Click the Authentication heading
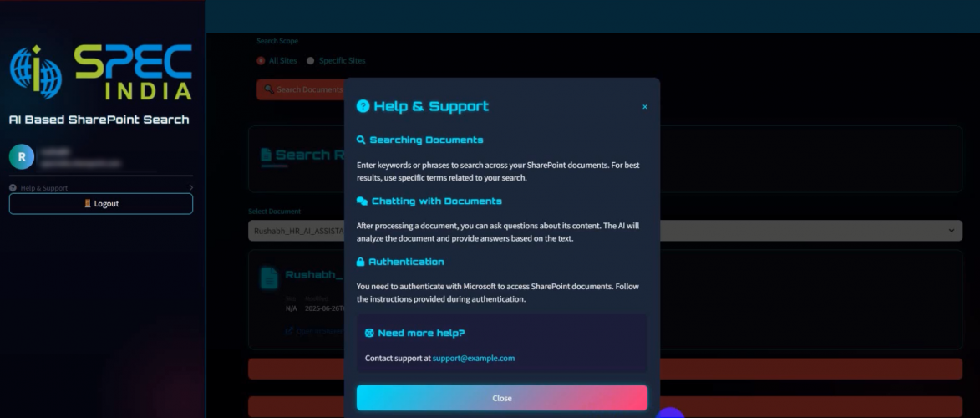 (406, 262)
